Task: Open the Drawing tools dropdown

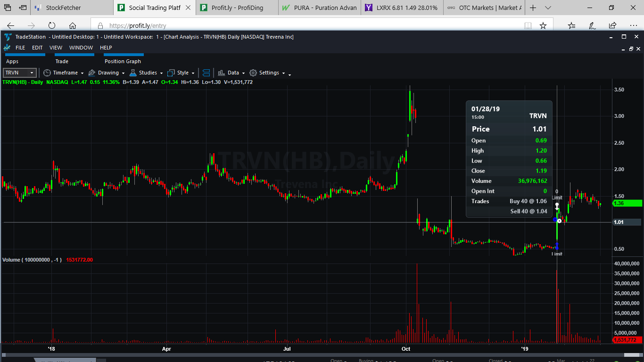Action: point(107,73)
